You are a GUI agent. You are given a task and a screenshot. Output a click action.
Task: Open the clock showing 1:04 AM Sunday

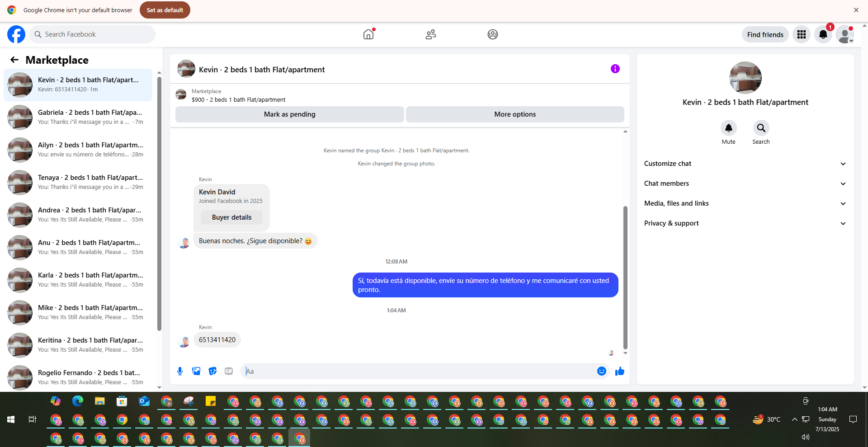coord(827,419)
